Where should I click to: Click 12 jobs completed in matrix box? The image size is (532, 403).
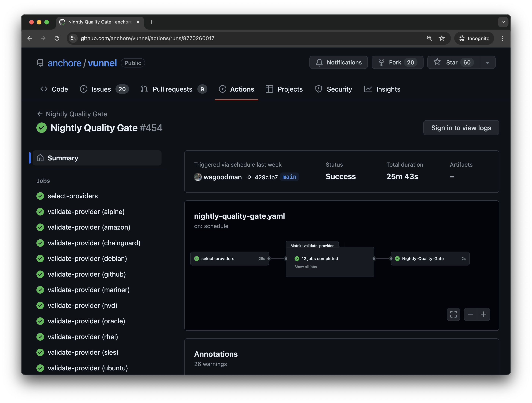(320, 259)
